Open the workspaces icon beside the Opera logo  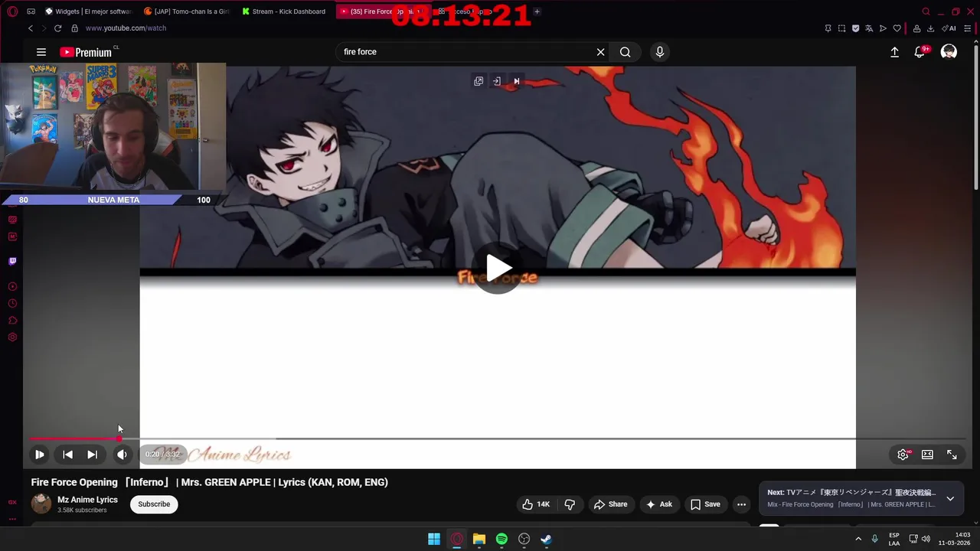31,11
